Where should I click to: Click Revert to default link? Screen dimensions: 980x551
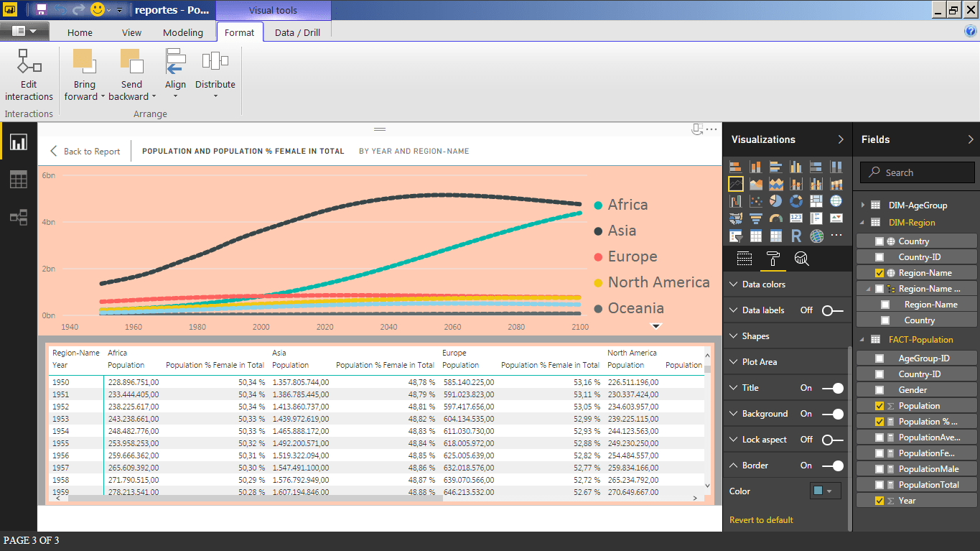click(761, 520)
